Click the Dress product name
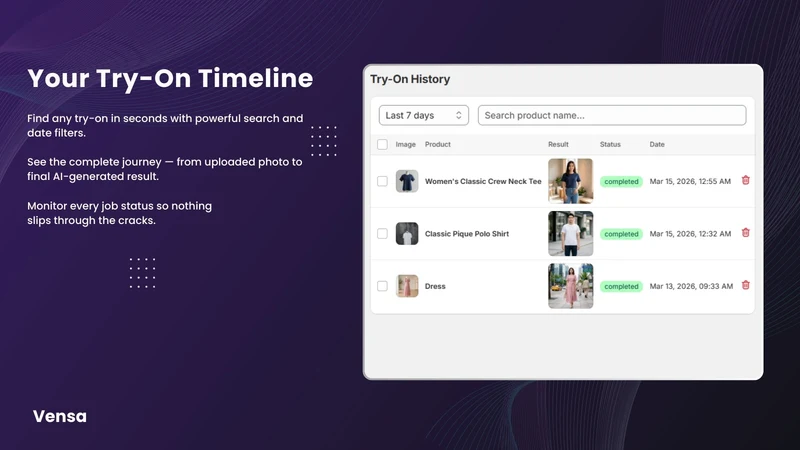The image size is (800, 450). click(x=435, y=286)
